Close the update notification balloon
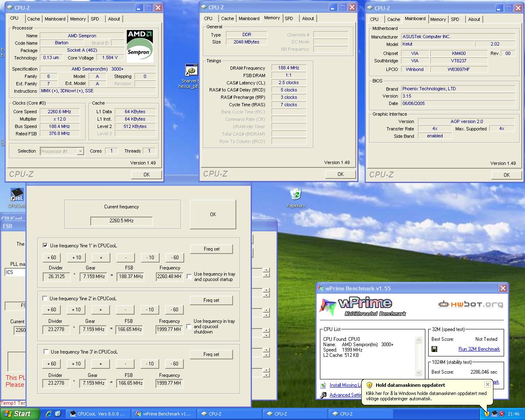The height and width of the screenshot is (420, 525). click(487, 384)
